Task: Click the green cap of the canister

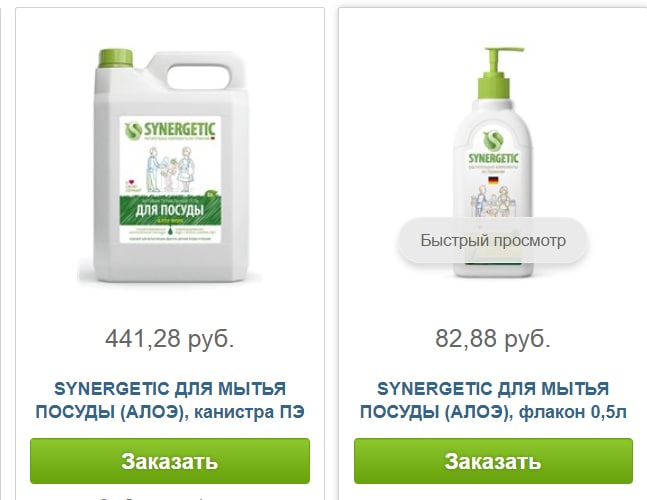Action: (x=116, y=58)
